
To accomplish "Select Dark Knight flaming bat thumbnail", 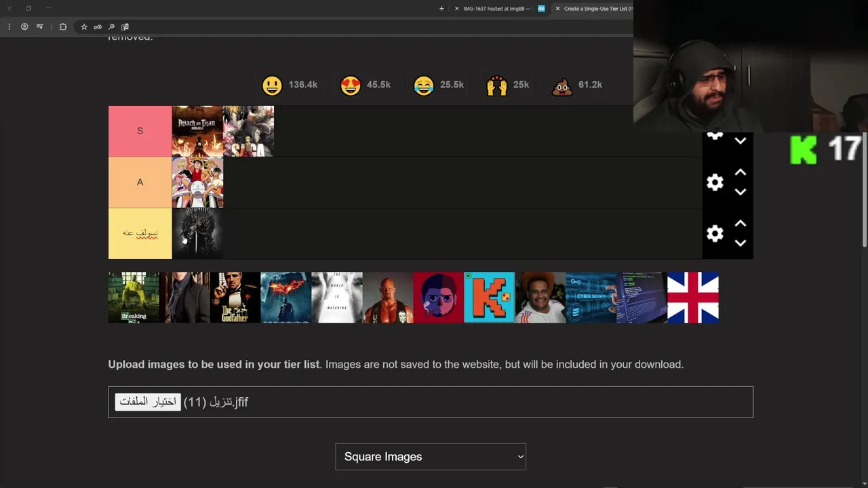I will pos(286,298).
